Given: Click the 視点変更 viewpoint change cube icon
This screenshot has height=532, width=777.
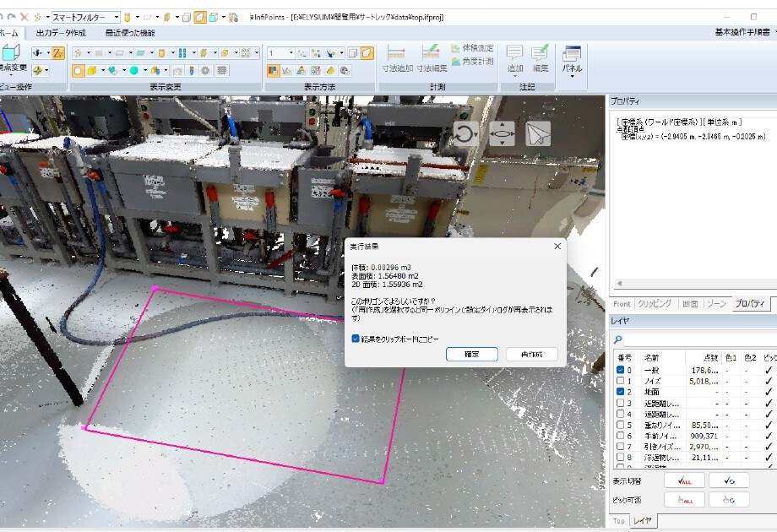Looking at the screenshot, I should 11,52.
